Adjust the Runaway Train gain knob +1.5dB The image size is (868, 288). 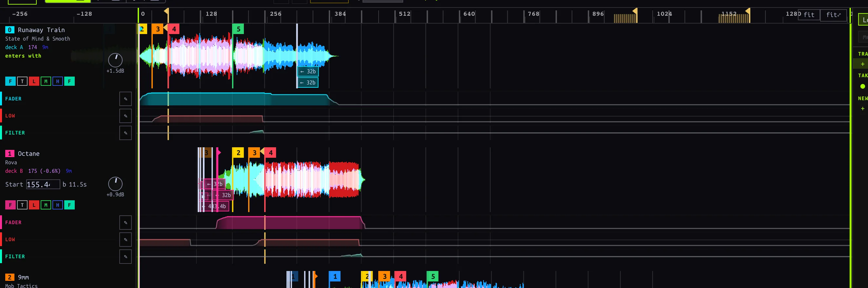[115, 60]
